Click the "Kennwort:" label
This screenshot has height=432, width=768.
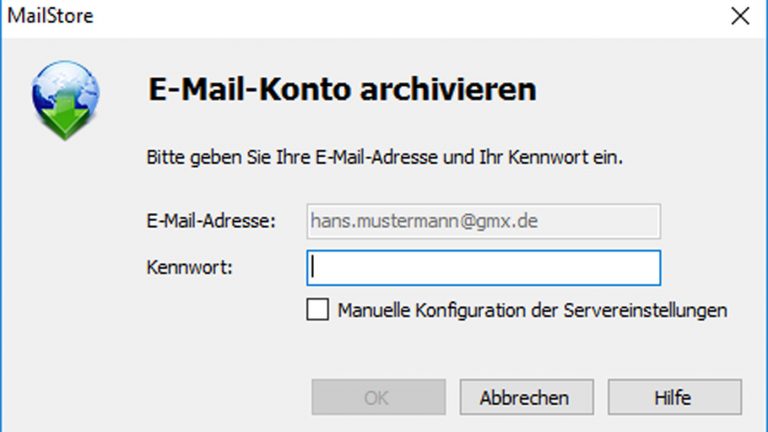pos(190,268)
